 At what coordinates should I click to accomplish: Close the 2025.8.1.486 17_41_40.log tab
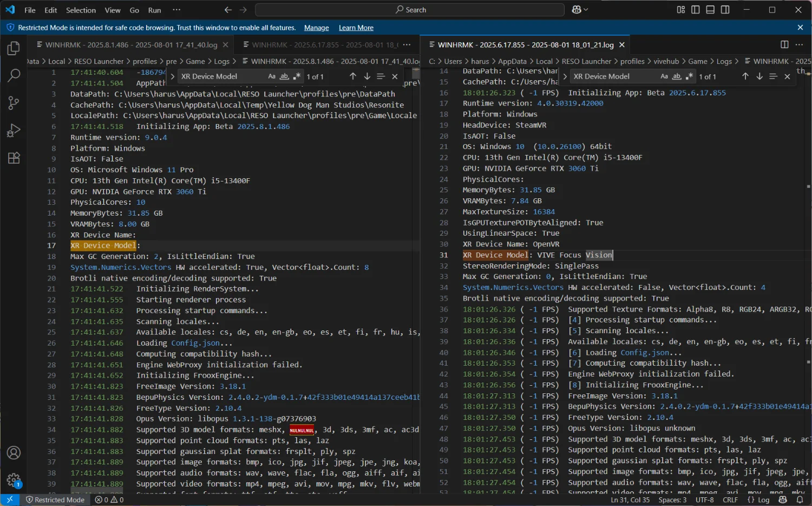click(x=226, y=45)
